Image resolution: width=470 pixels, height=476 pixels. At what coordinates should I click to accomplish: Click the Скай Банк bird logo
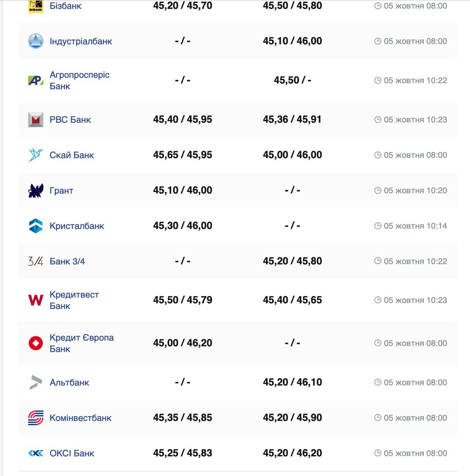36,155
